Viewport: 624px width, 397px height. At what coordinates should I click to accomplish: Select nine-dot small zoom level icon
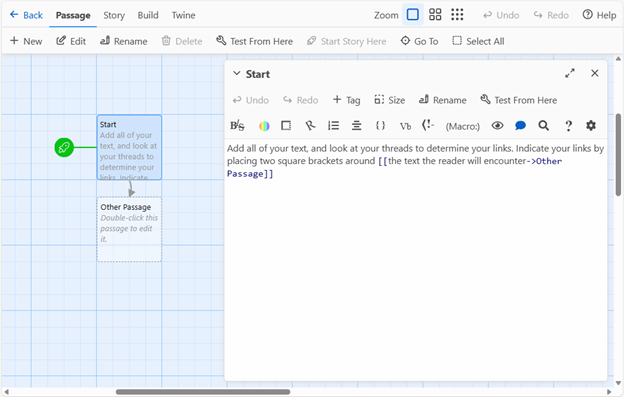coord(457,15)
